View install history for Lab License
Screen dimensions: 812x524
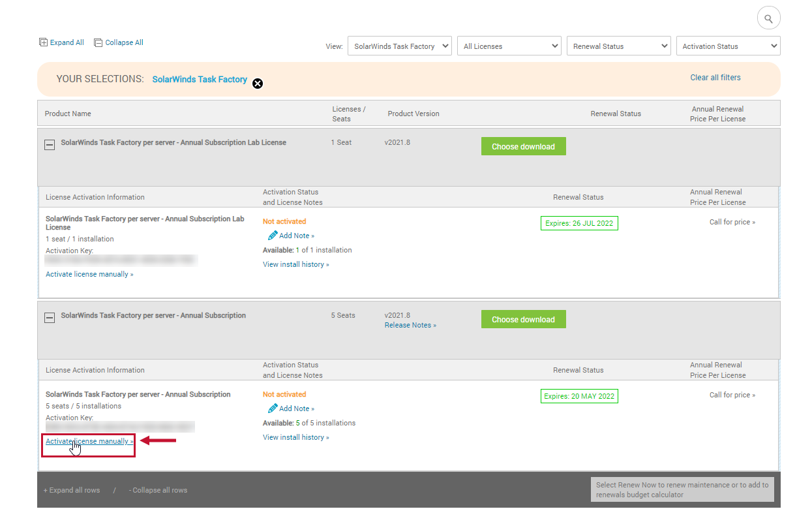click(295, 264)
